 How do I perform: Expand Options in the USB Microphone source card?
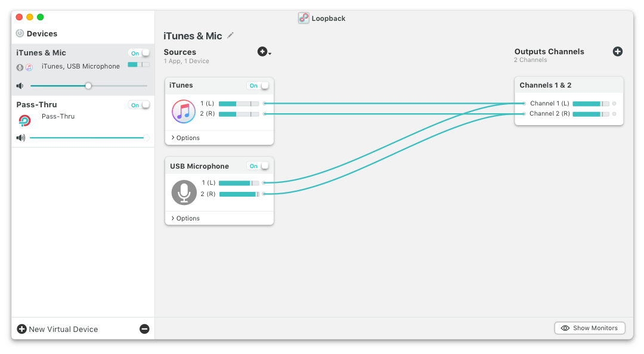185,218
